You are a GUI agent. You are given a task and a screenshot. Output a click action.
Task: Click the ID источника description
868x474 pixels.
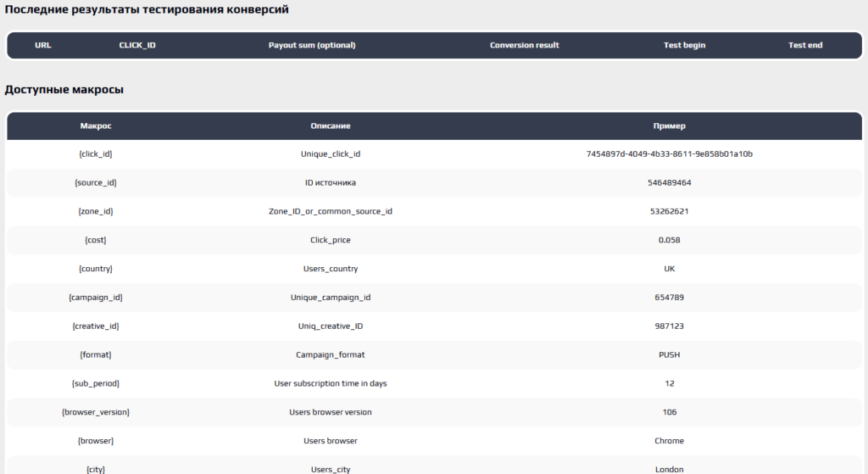point(331,183)
